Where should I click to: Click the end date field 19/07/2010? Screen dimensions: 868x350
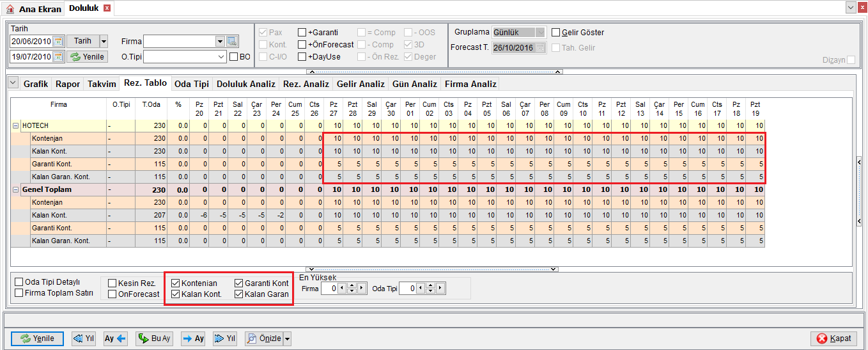point(31,57)
